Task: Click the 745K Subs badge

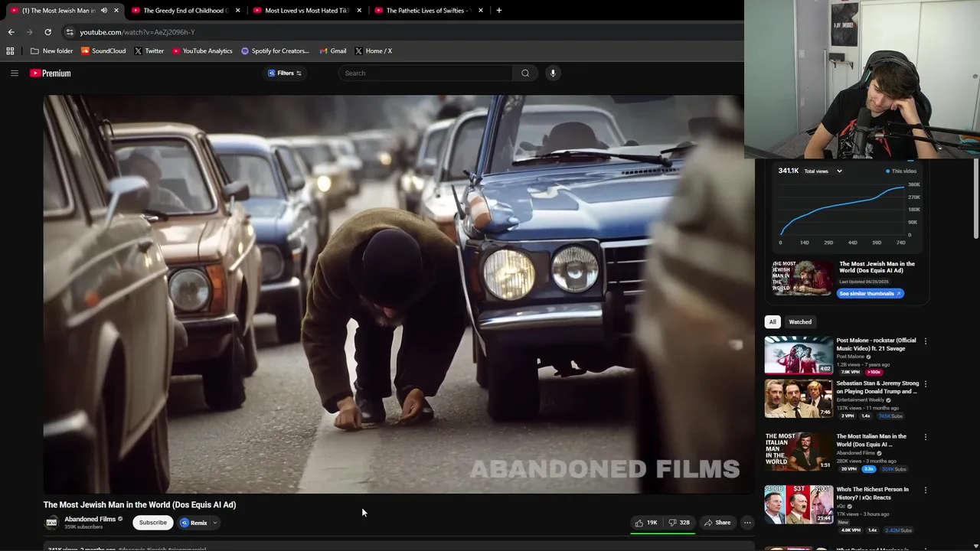Action: click(890, 416)
